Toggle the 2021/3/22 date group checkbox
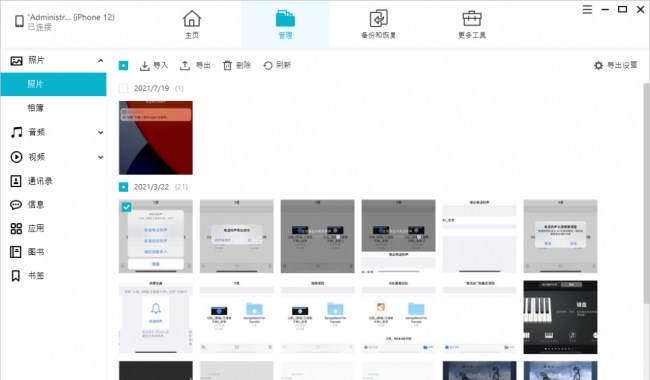This screenshot has width=650, height=380. click(x=124, y=187)
